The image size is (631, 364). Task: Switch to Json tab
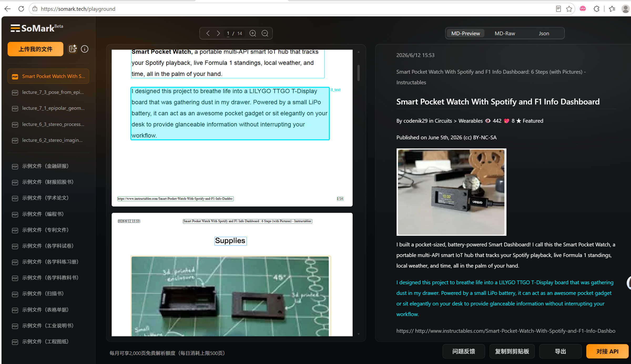[544, 33]
